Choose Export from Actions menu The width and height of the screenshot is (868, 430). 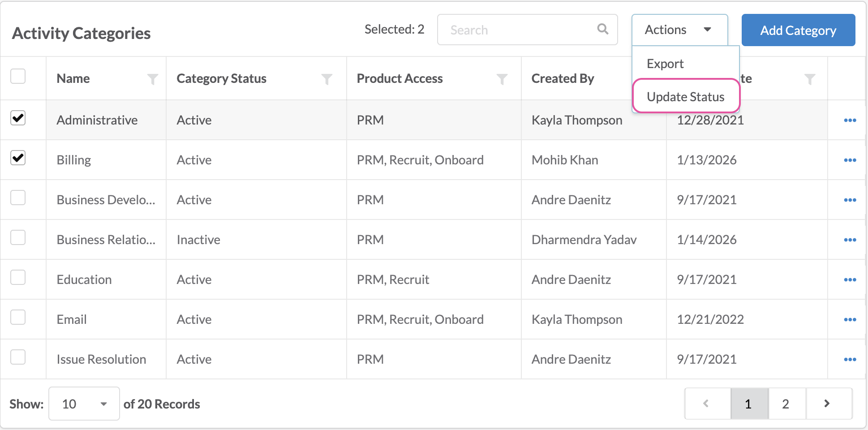pyautogui.click(x=665, y=64)
